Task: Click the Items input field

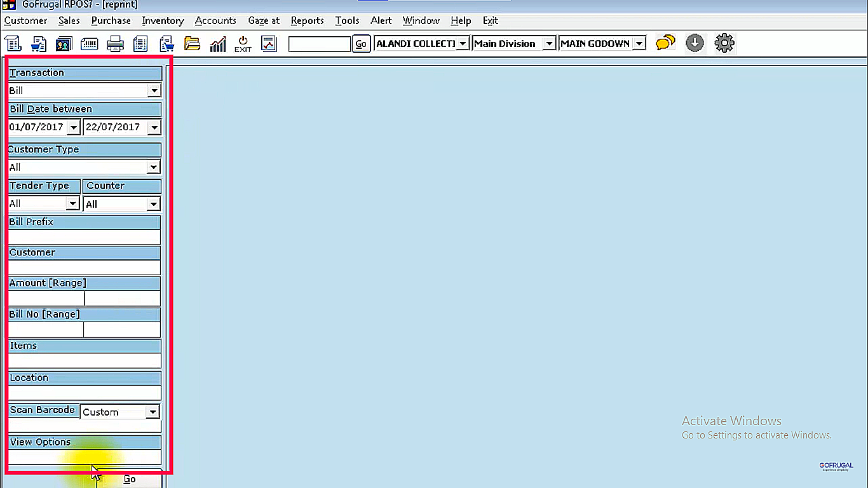Action: pos(85,361)
